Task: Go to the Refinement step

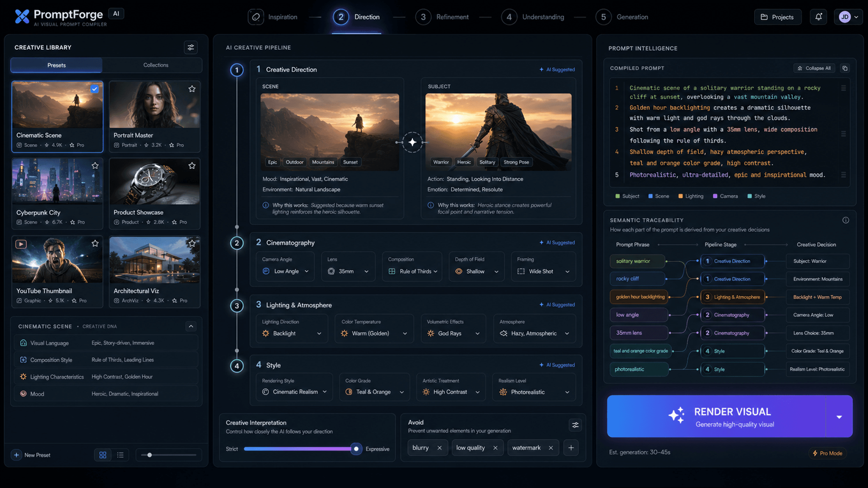Action: [x=442, y=17]
